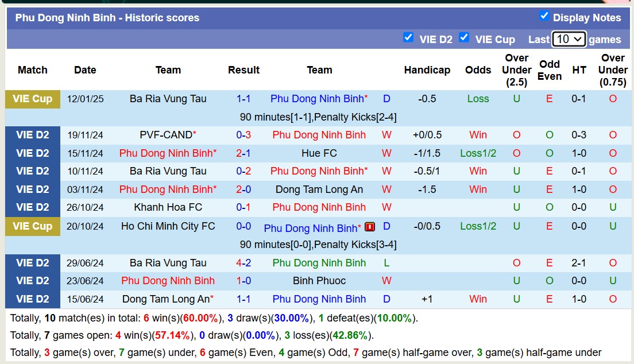Click the Date column header
Image resolution: width=634 pixels, height=364 pixels.
pos(84,70)
